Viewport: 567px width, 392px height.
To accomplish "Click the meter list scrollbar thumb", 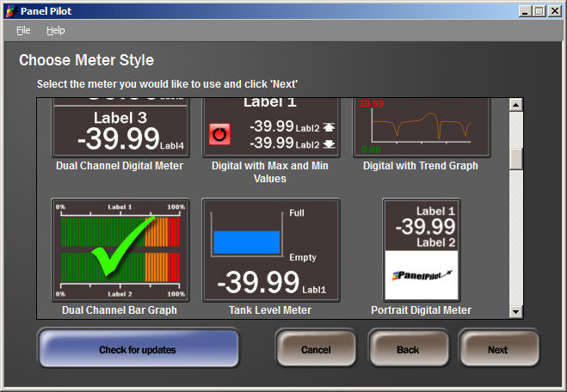I will (516, 159).
